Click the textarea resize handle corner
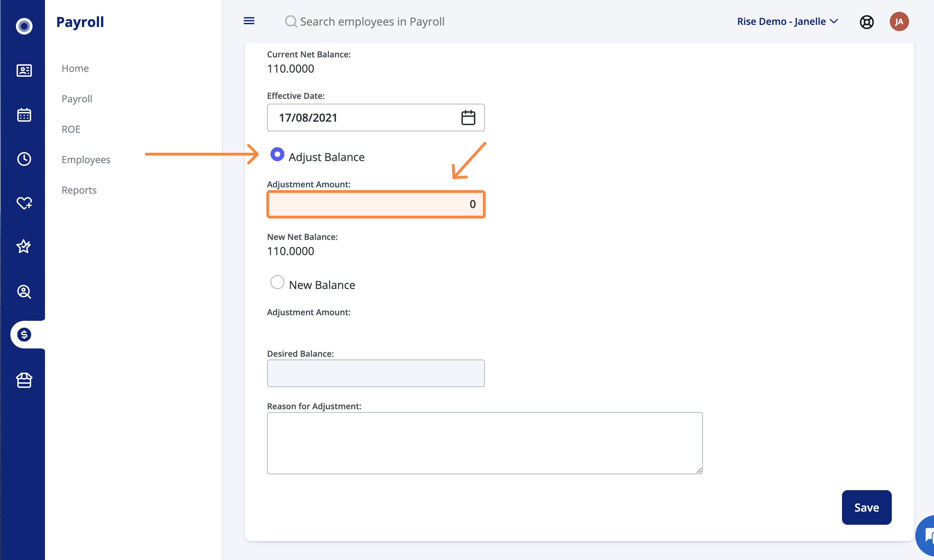Image resolution: width=934 pixels, height=560 pixels. click(699, 470)
